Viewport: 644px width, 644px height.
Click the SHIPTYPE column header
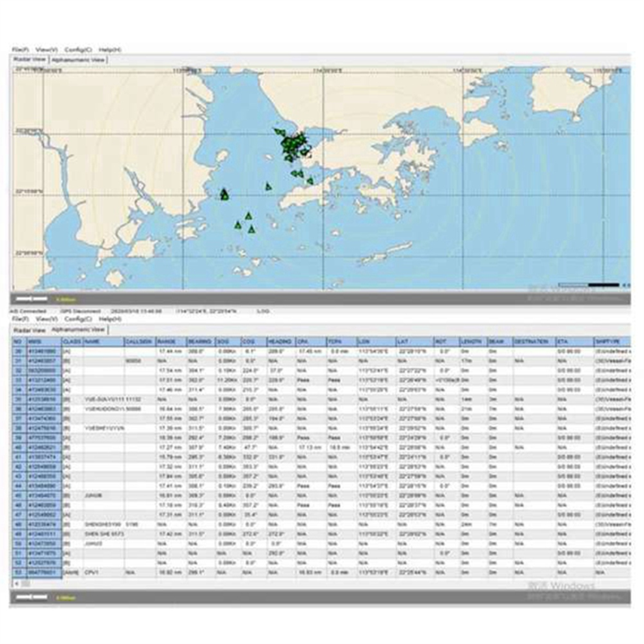pos(611,342)
